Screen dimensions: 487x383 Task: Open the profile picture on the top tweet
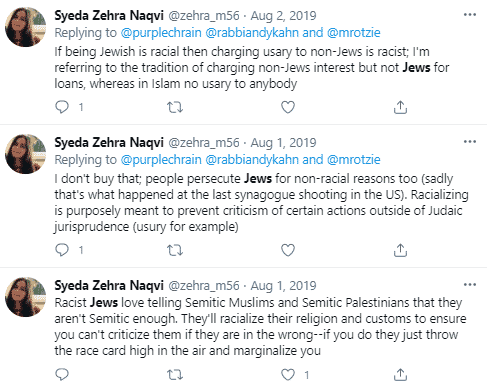coord(26,27)
